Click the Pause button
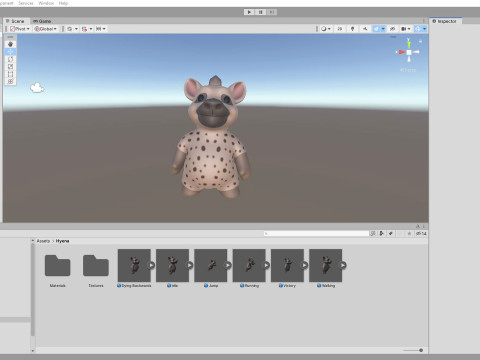Image resolution: width=480 pixels, height=360 pixels. [x=260, y=12]
